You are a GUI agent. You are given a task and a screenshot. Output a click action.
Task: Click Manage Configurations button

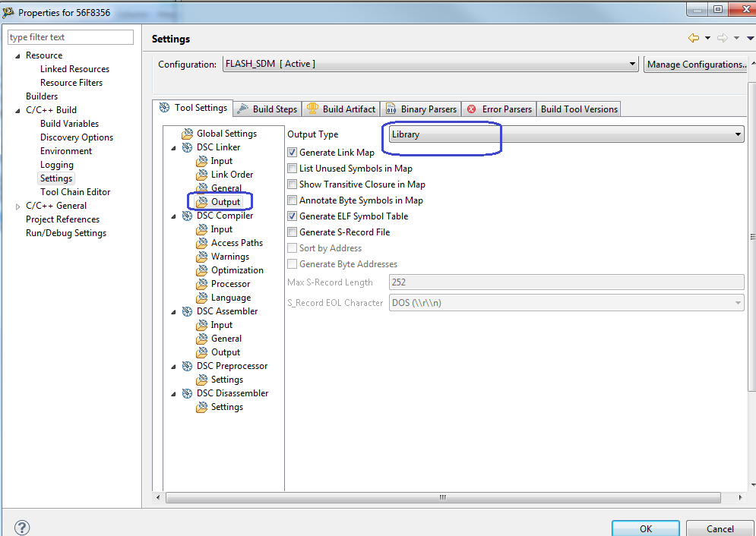pos(696,64)
